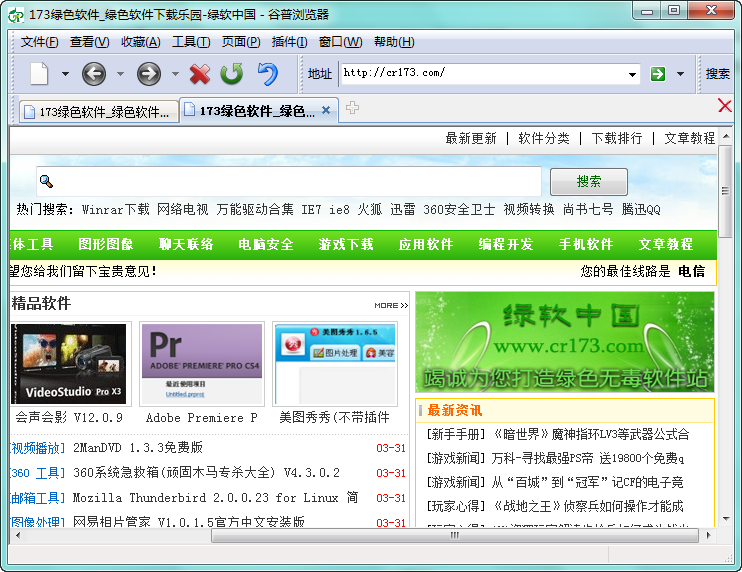This screenshot has height=572, width=742.
Task: Expand the address bar URL dropdown
Action: (x=632, y=75)
